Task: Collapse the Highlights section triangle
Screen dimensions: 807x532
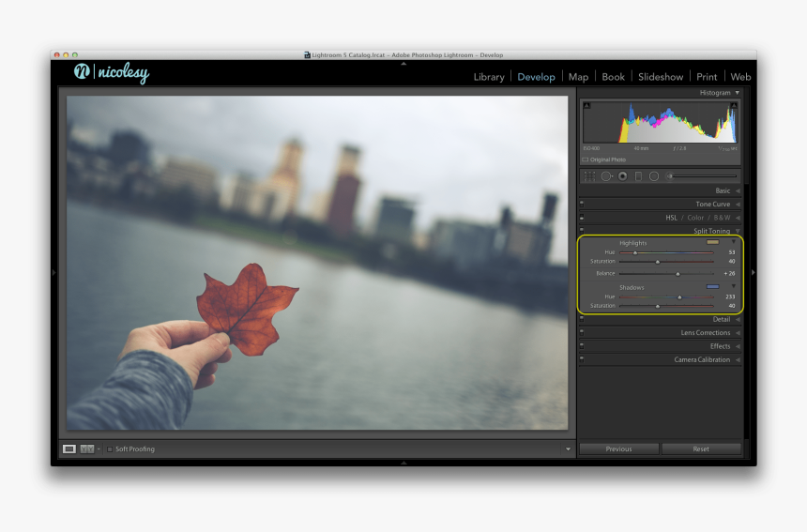Action: (734, 242)
